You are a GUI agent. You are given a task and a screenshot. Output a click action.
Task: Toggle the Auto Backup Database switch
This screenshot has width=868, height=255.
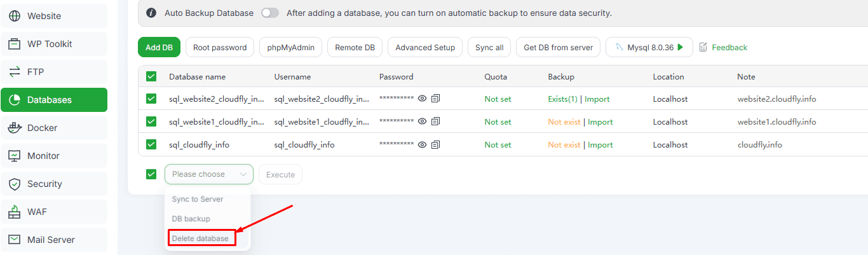(x=270, y=13)
